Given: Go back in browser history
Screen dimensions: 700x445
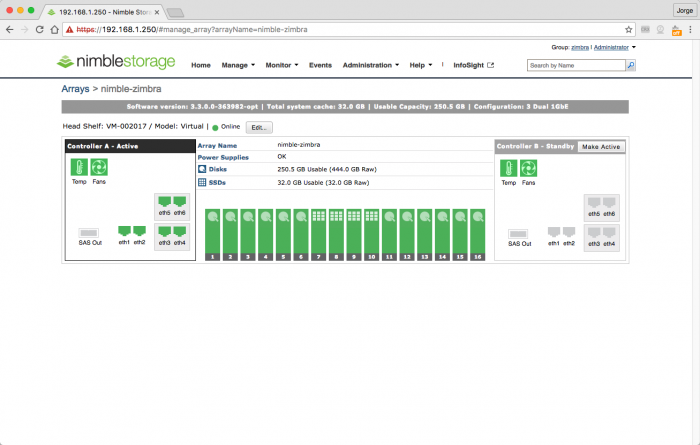Looking at the screenshot, I should pyautogui.click(x=10, y=29).
